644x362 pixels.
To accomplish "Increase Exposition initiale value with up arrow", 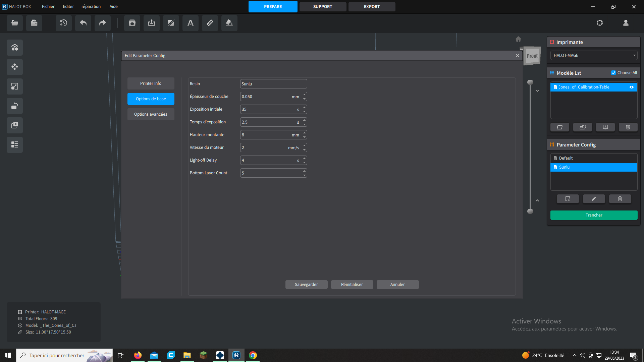I will tap(304, 108).
